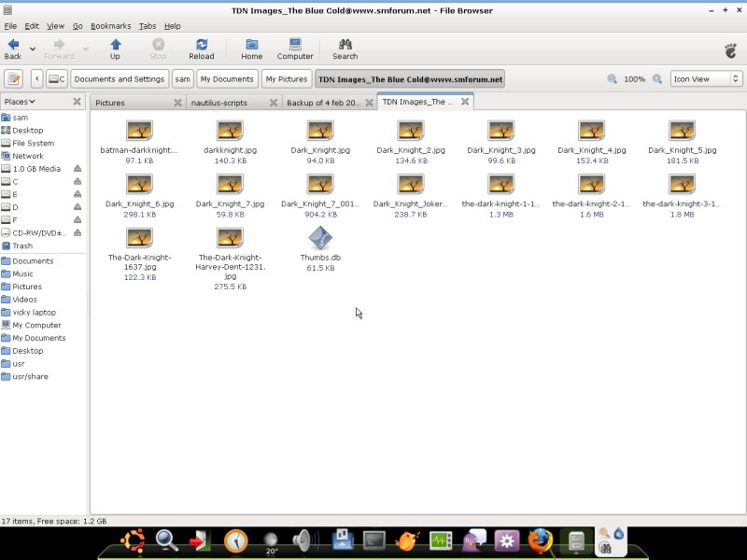Open the Music bookmark
This screenshot has width=747, height=560.
tap(43, 273)
